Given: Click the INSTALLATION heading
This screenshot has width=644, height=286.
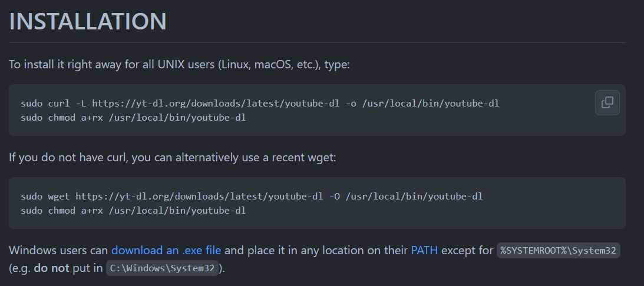Looking at the screenshot, I should coord(87,21).
